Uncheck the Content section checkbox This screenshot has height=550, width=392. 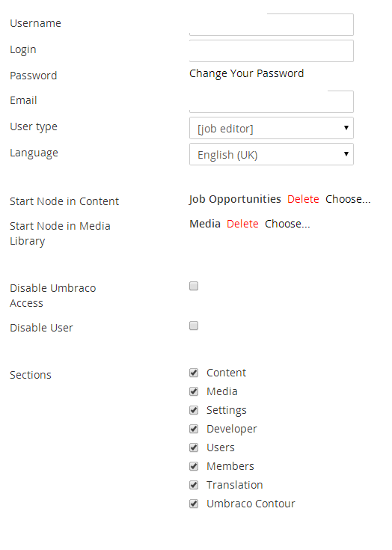point(194,373)
